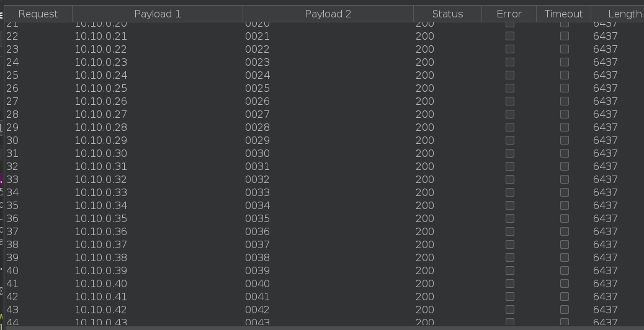Viewport: 644px width, 330px height.
Task: Toggle Timeout checkbox in request 36 row
Action: 565,218
